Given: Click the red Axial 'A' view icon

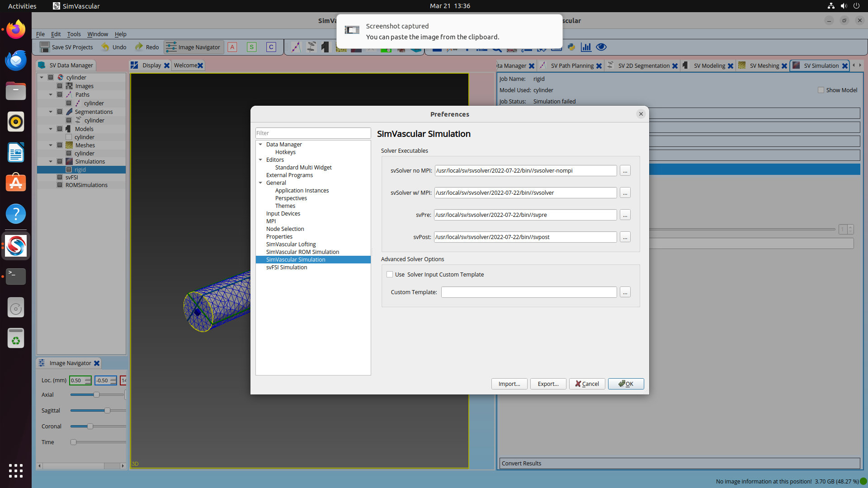Looking at the screenshot, I should (x=232, y=47).
